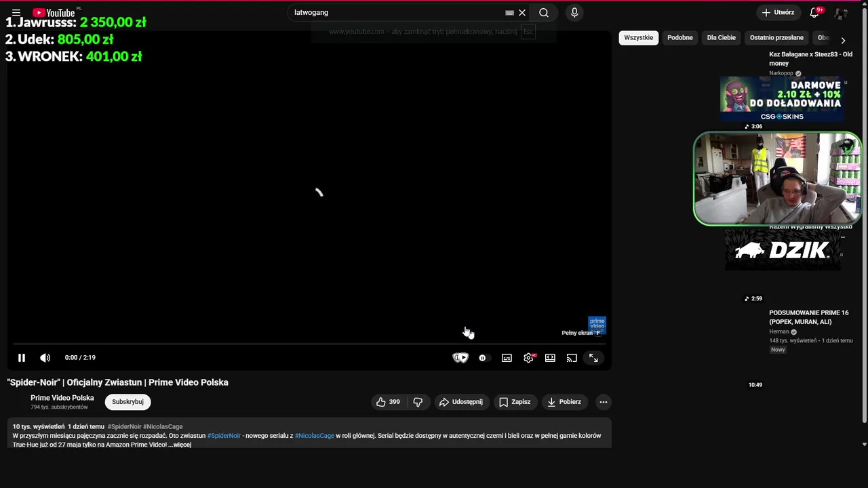Save the video with the Zapisz button

(x=515, y=402)
